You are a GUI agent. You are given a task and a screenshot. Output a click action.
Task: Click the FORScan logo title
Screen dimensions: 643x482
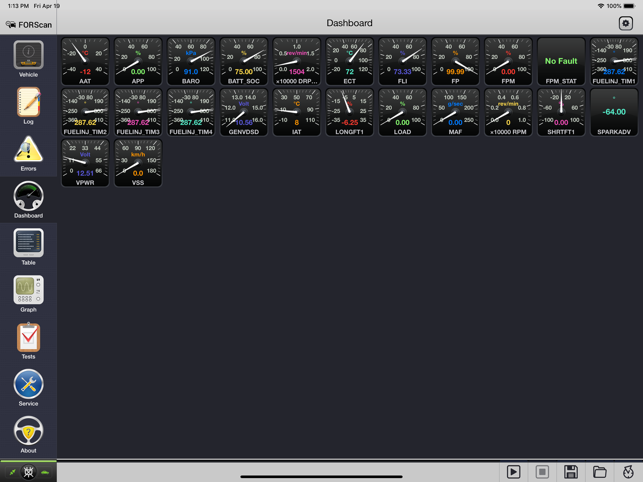[29, 25]
